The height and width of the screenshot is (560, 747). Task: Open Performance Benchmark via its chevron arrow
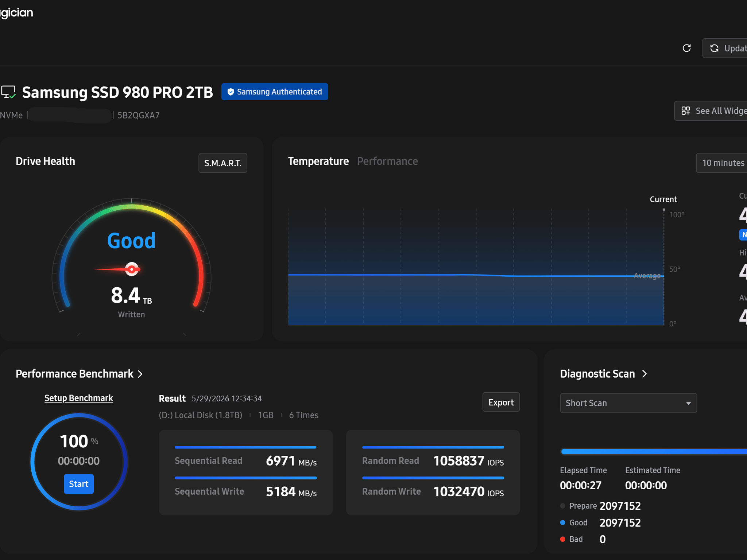coord(140,374)
